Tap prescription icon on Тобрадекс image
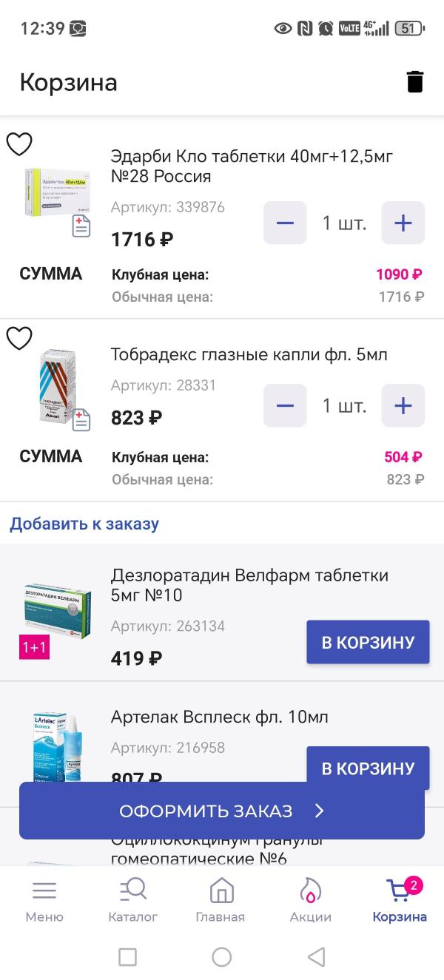444x980 pixels. pos(81,419)
